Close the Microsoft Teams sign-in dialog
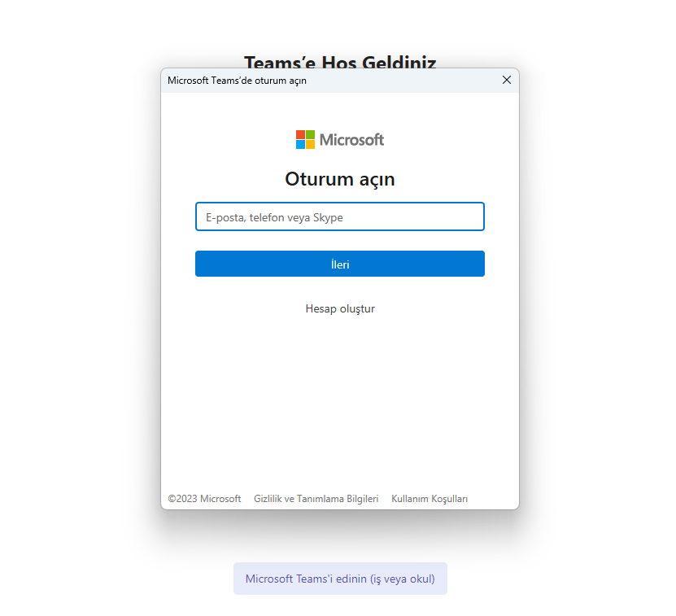The width and height of the screenshot is (676, 616). (507, 80)
